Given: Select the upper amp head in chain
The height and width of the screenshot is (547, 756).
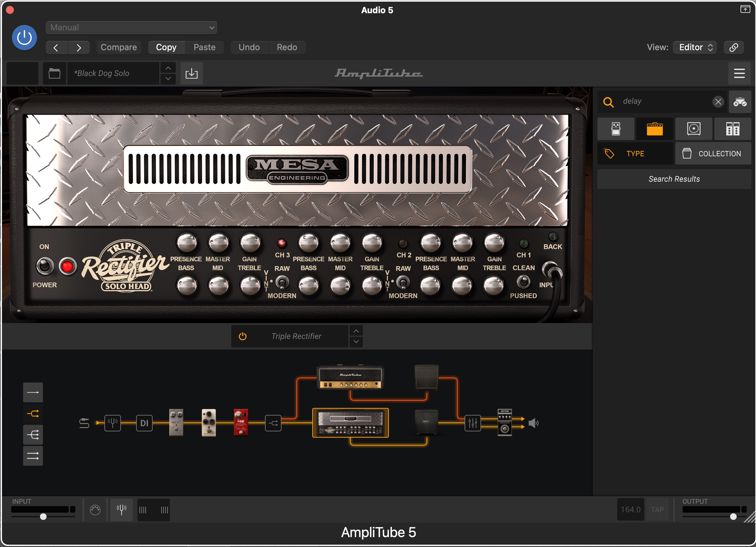Looking at the screenshot, I should click(350, 378).
